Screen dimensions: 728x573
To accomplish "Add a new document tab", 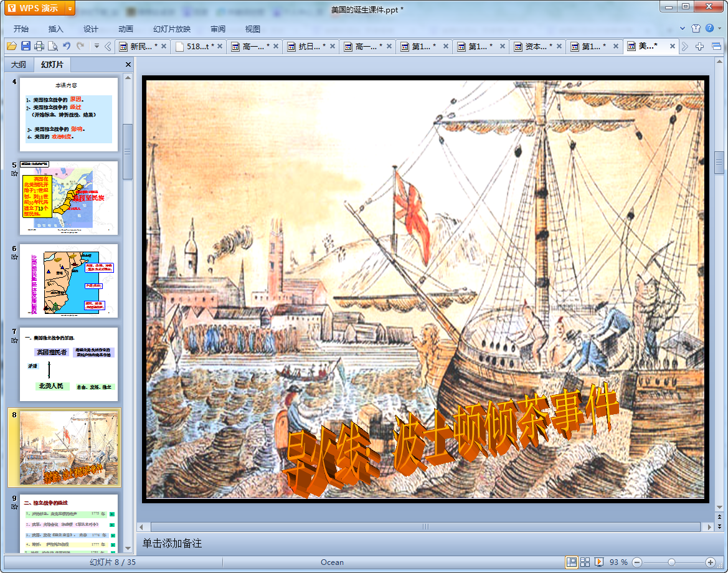I will point(700,47).
